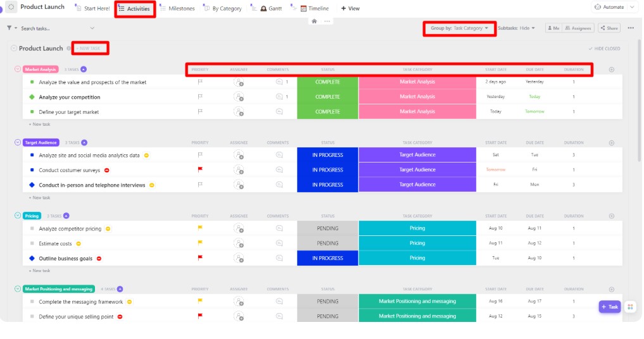Click the purple + Task button

(610, 307)
